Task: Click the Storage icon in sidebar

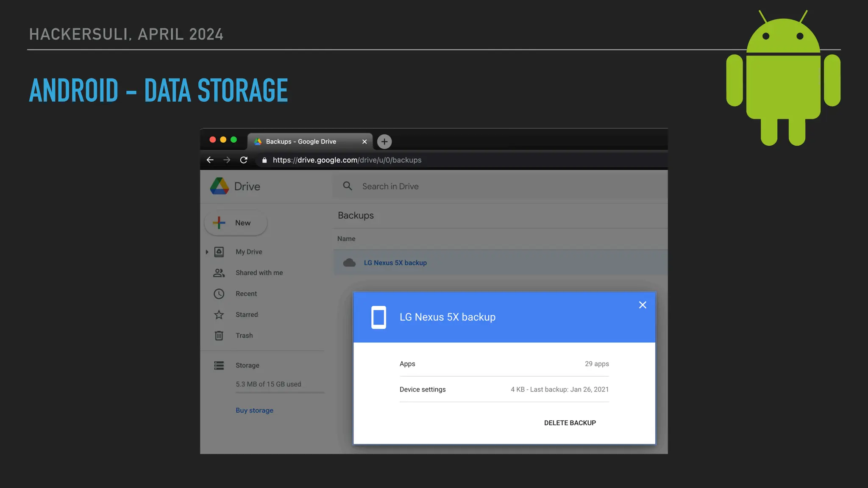Action: click(219, 365)
